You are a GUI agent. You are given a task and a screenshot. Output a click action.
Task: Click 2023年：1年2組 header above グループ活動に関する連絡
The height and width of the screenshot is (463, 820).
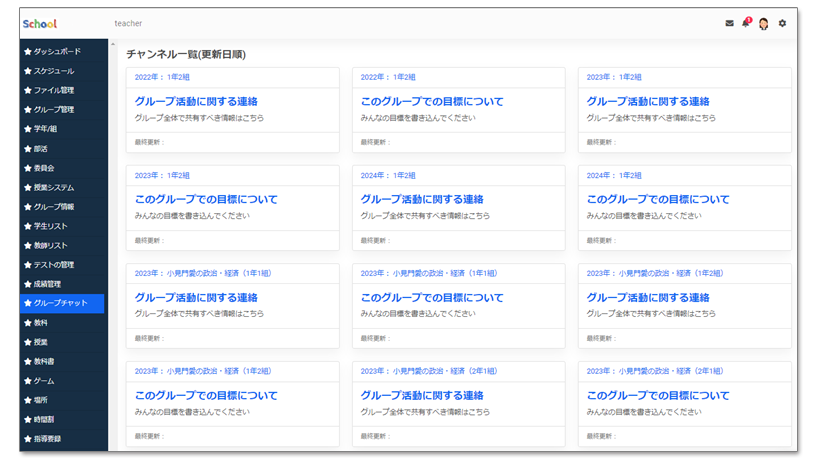[614, 77]
